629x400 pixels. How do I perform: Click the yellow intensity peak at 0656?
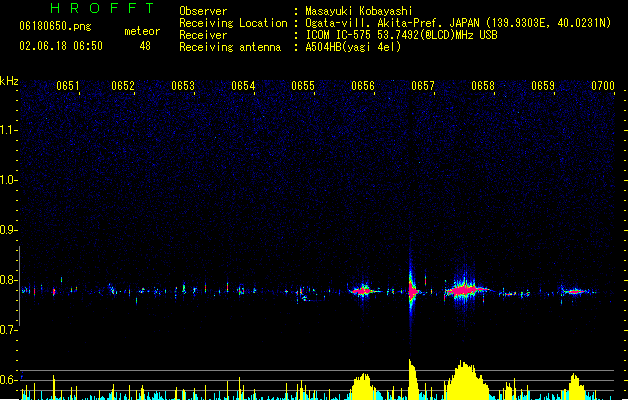coord(364,386)
